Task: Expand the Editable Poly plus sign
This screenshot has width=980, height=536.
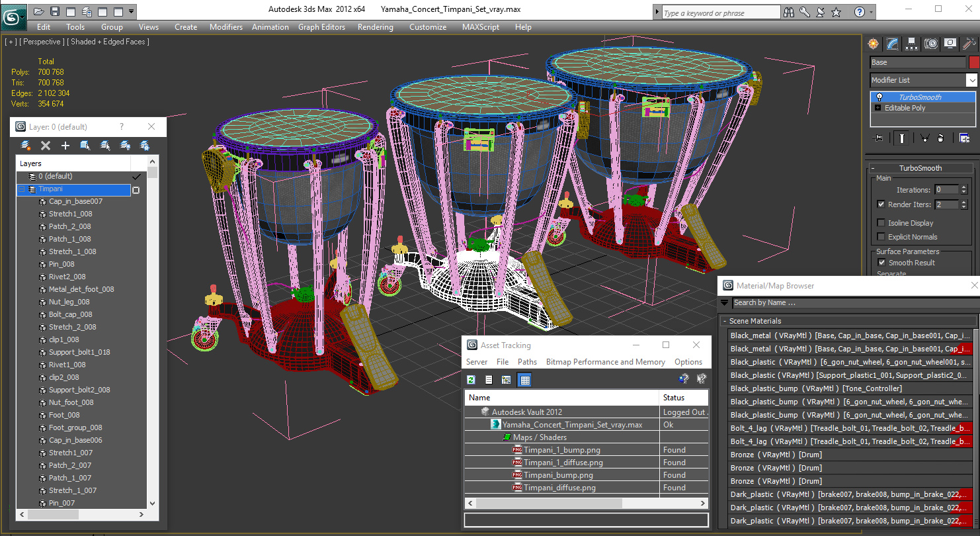Action: tap(878, 108)
